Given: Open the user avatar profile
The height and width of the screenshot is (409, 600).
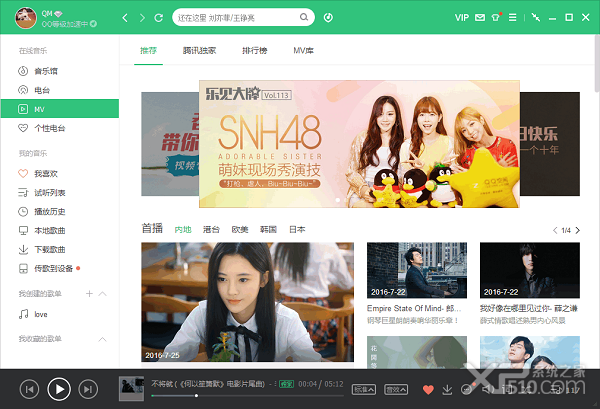Looking at the screenshot, I should (26, 18).
